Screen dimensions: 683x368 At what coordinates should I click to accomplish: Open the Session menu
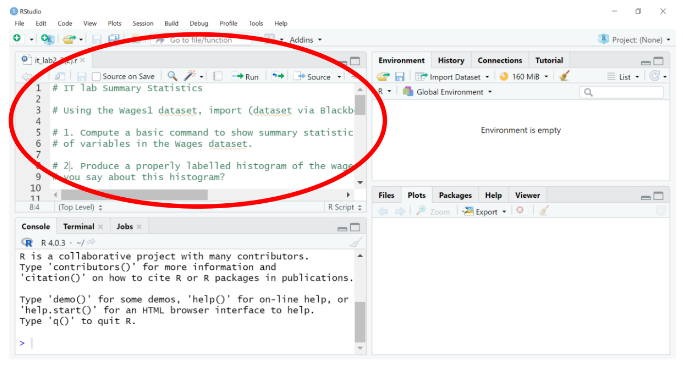click(143, 24)
